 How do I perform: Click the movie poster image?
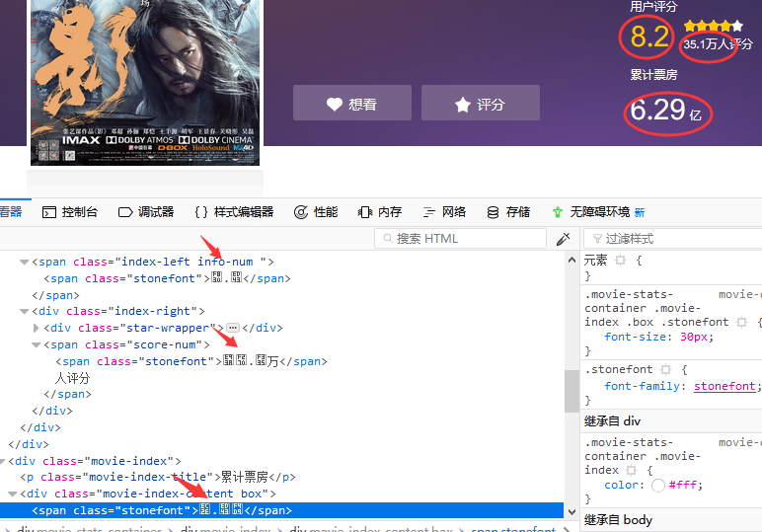[x=145, y=83]
